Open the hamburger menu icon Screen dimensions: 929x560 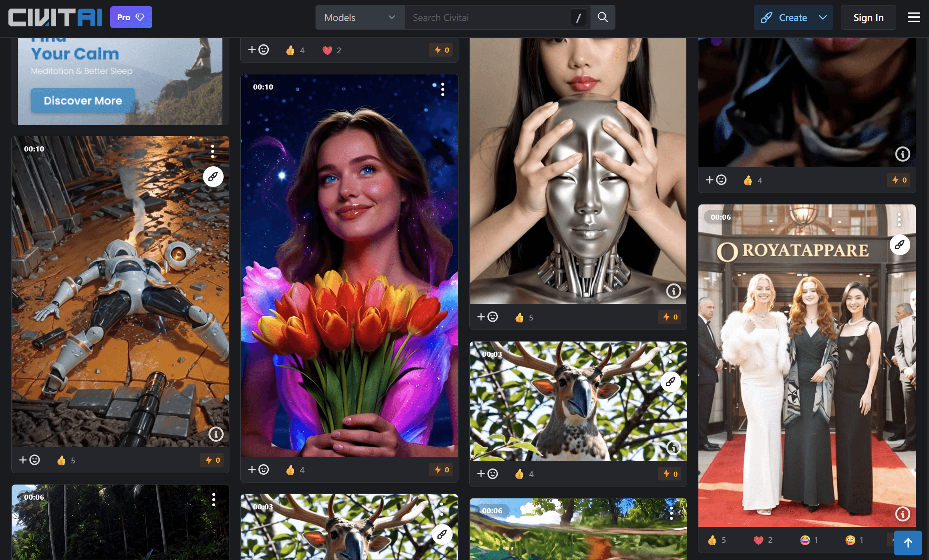tap(913, 18)
